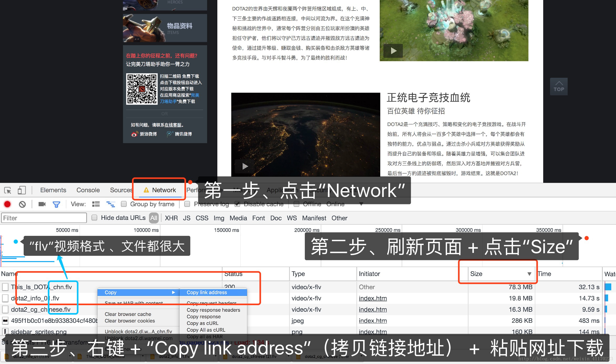Image resolution: width=616 pixels, height=364 pixels.
Task: Open index.htm initiator of jpeg row
Action: pyautogui.click(x=373, y=321)
